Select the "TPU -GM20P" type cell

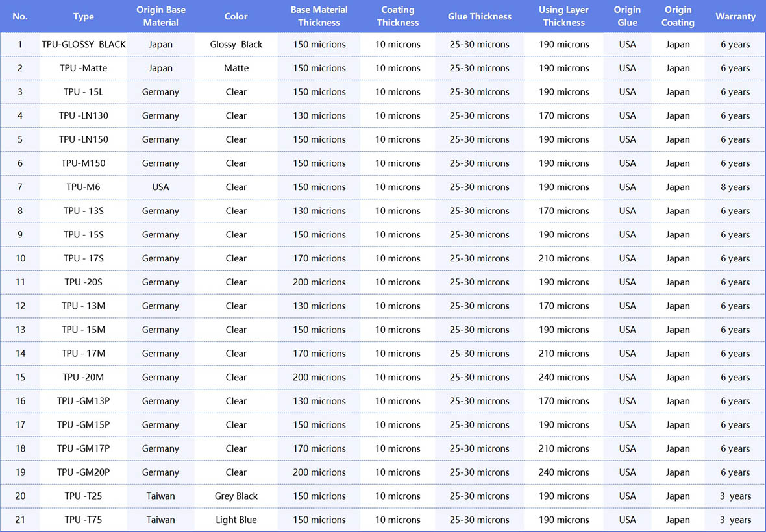click(x=83, y=472)
